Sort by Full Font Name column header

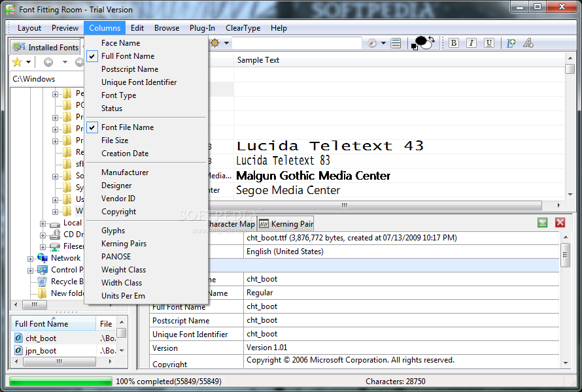[x=54, y=324]
